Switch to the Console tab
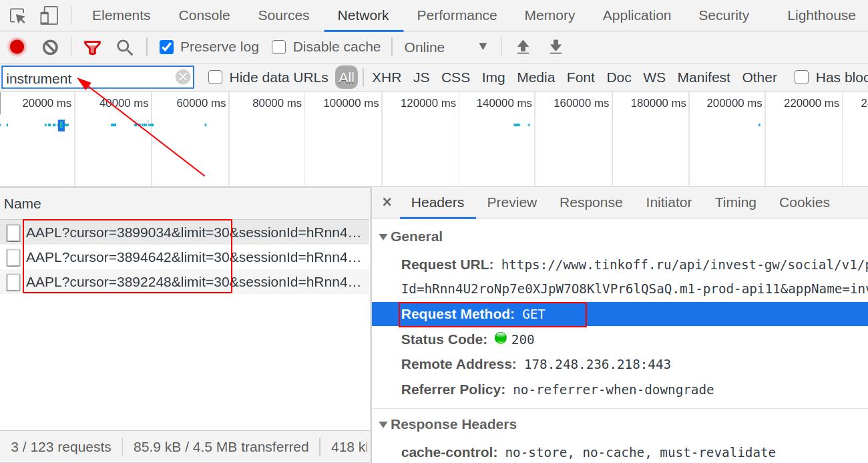 [x=204, y=15]
